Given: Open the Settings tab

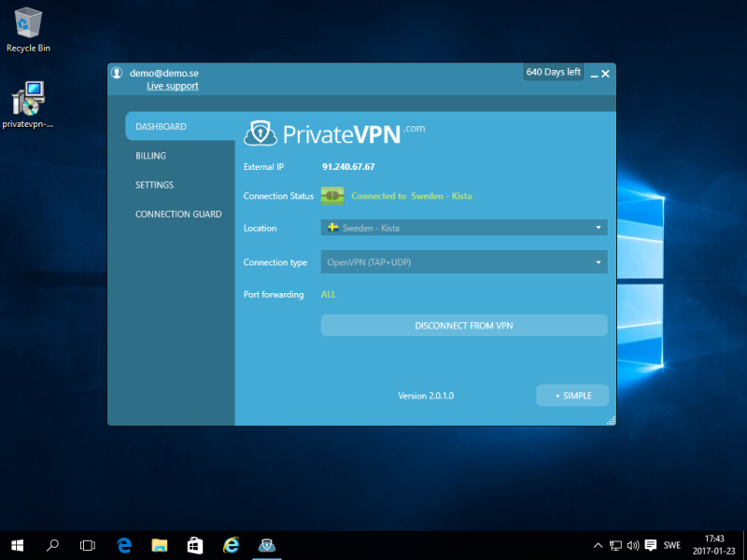Looking at the screenshot, I should (154, 185).
